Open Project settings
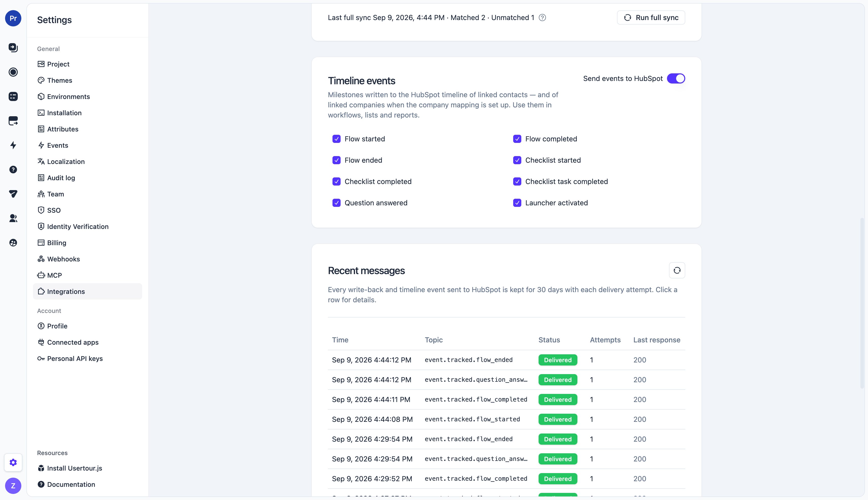Viewport: 868px width, 500px height. (x=87, y=64)
